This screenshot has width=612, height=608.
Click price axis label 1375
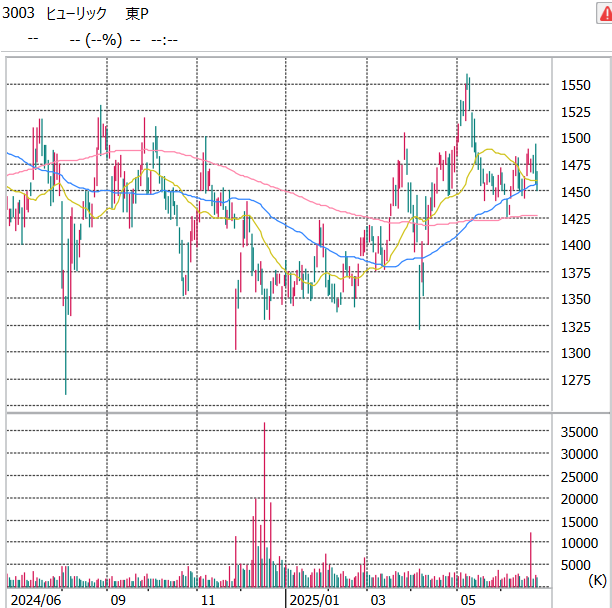[x=576, y=273]
